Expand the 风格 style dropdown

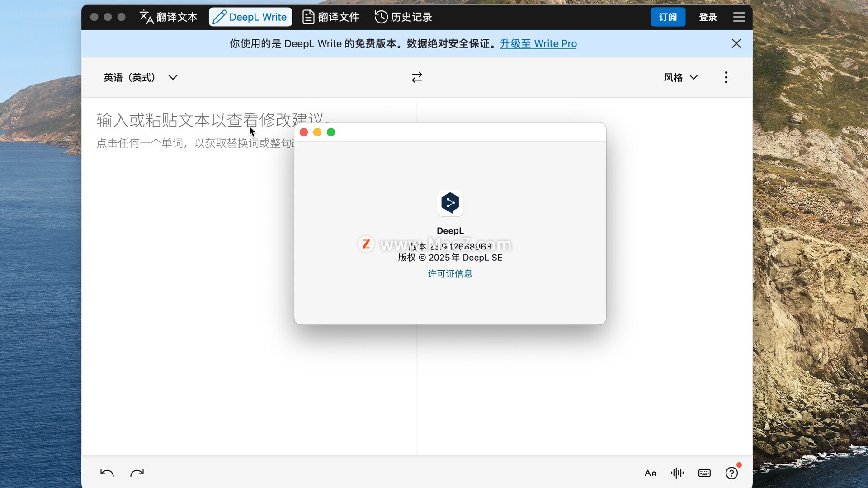click(x=681, y=77)
